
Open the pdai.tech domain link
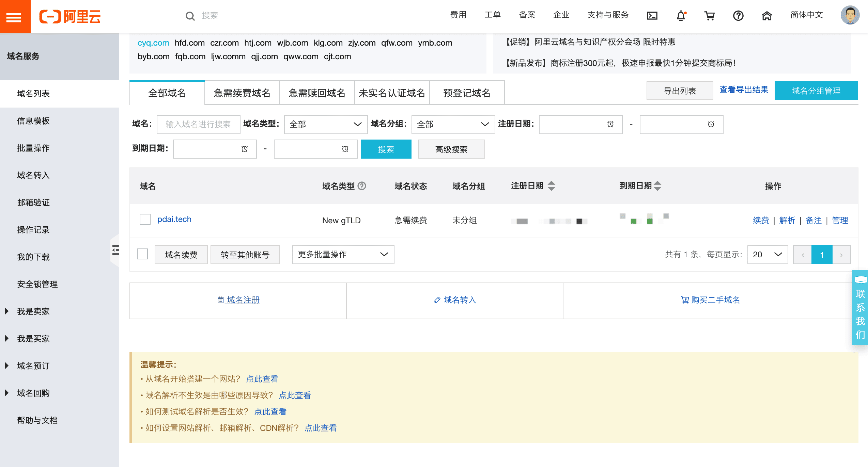174,220
